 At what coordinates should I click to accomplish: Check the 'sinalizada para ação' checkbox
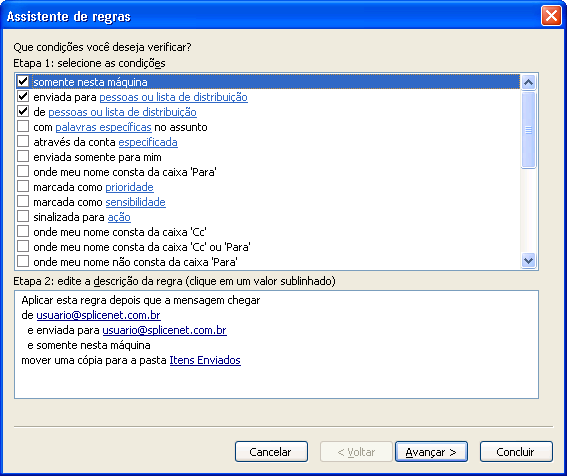[23, 216]
